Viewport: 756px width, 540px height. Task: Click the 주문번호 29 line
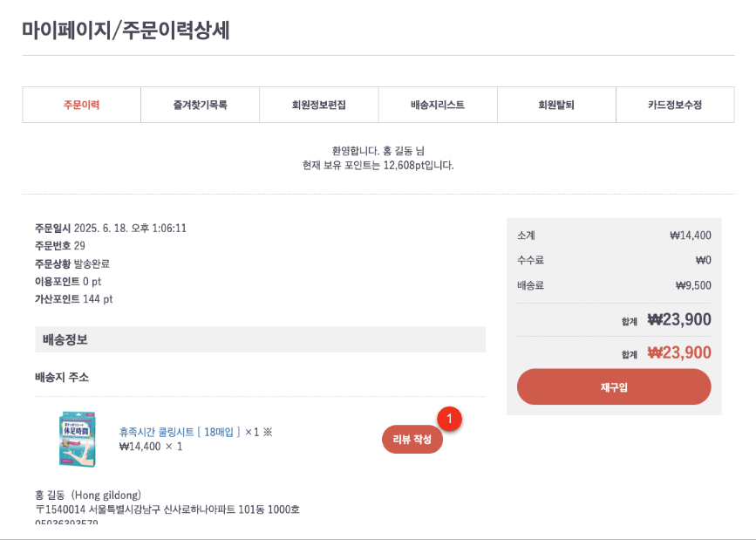tap(60, 246)
